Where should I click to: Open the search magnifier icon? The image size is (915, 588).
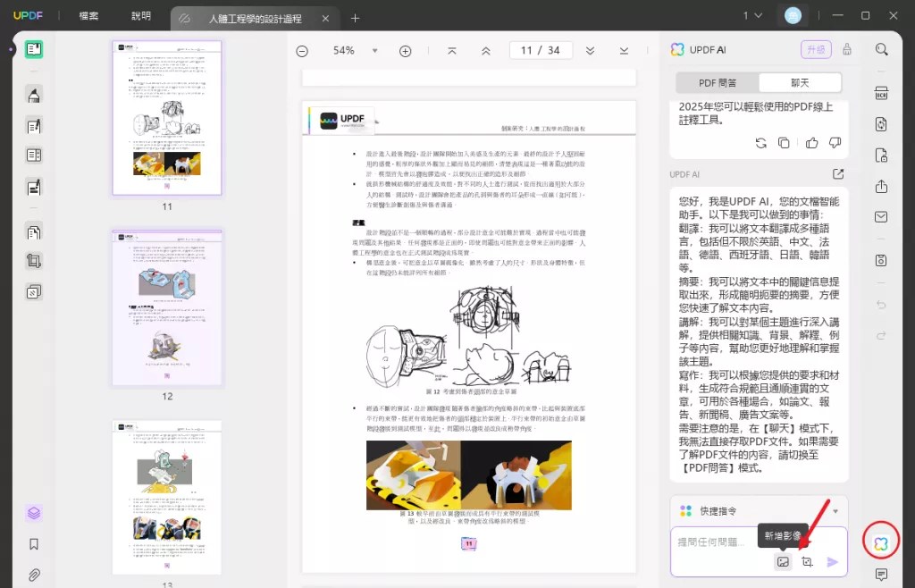(x=881, y=49)
